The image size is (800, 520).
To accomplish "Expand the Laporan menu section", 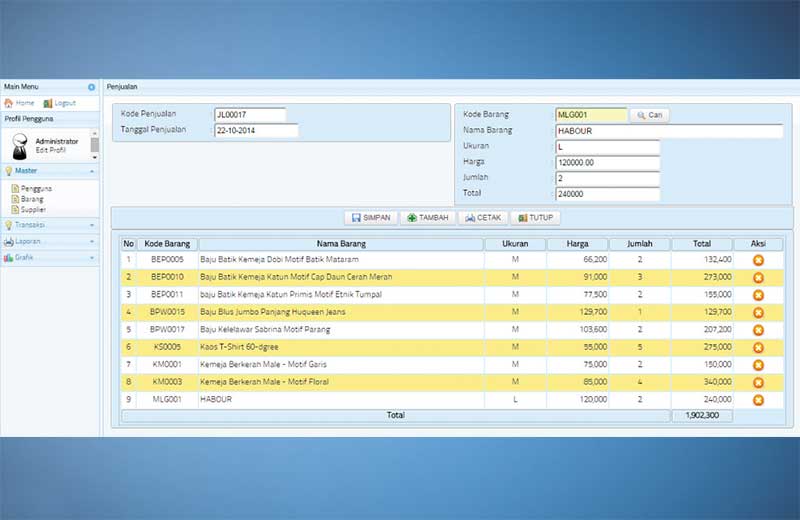I will pyautogui.click(x=50, y=241).
